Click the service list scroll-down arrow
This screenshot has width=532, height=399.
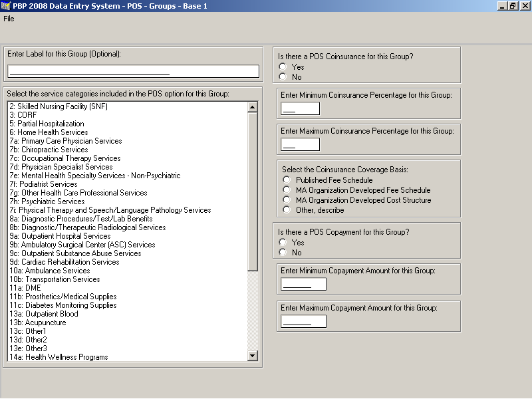pyautogui.click(x=253, y=356)
